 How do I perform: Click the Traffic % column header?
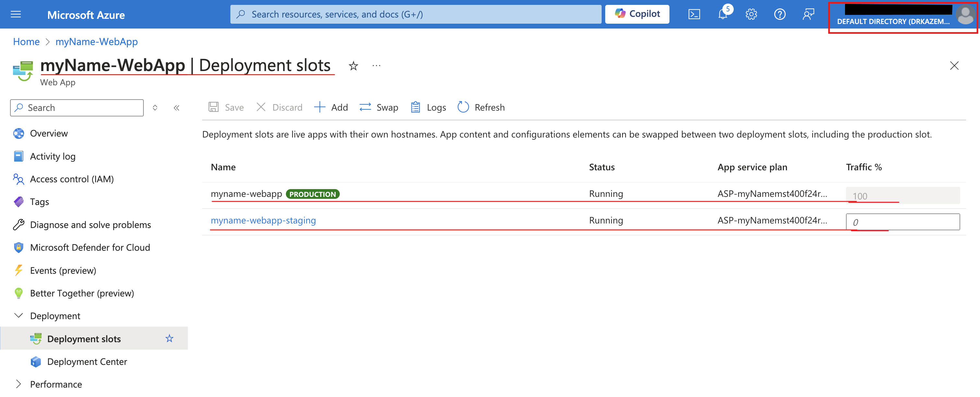coord(864,167)
